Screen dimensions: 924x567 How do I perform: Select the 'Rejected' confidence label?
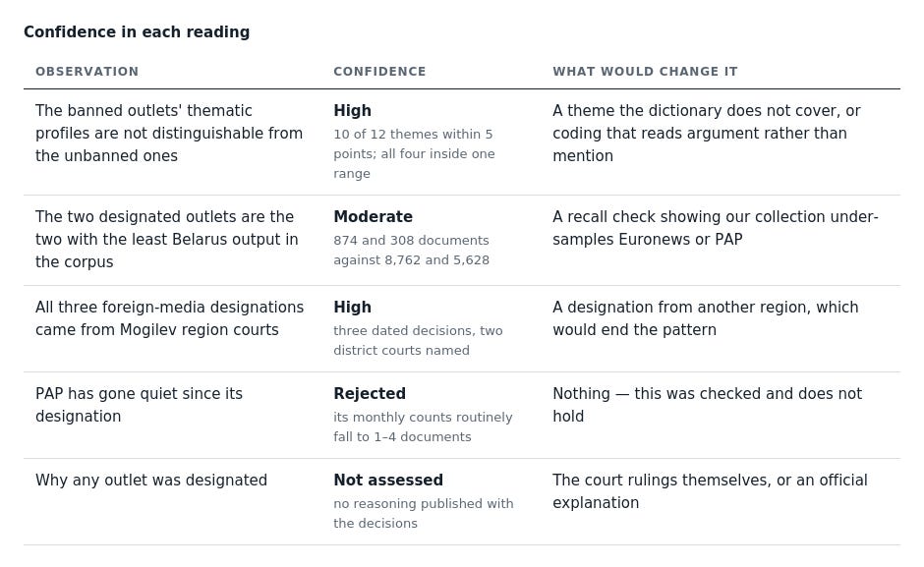pyautogui.click(x=370, y=394)
